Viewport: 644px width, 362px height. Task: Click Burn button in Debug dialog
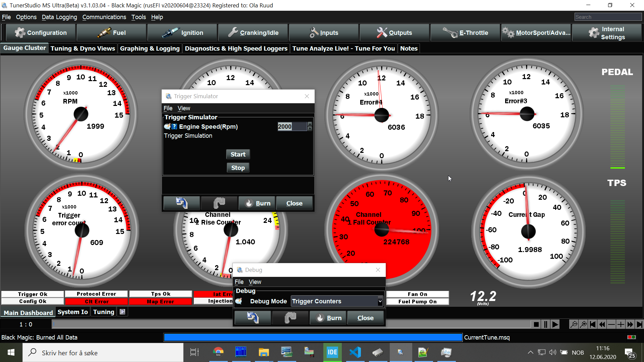click(x=329, y=318)
